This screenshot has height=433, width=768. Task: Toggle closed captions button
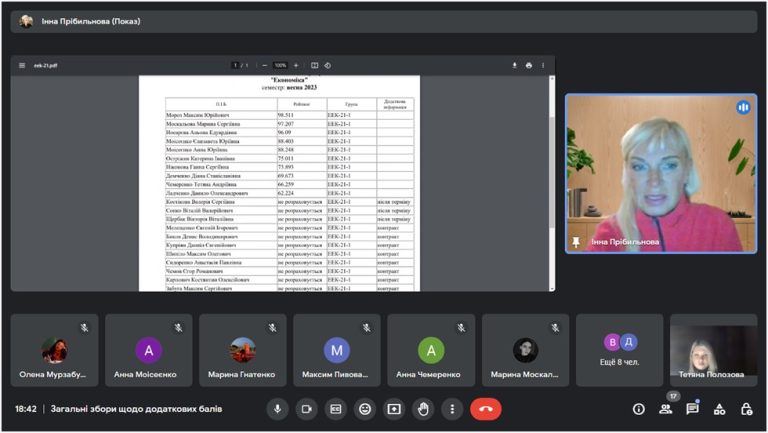point(336,409)
